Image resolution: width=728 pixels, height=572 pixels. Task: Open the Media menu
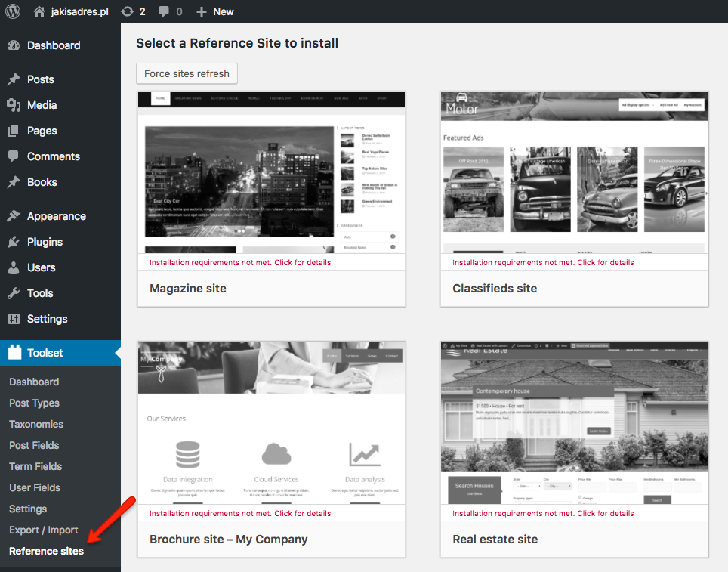coord(42,105)
